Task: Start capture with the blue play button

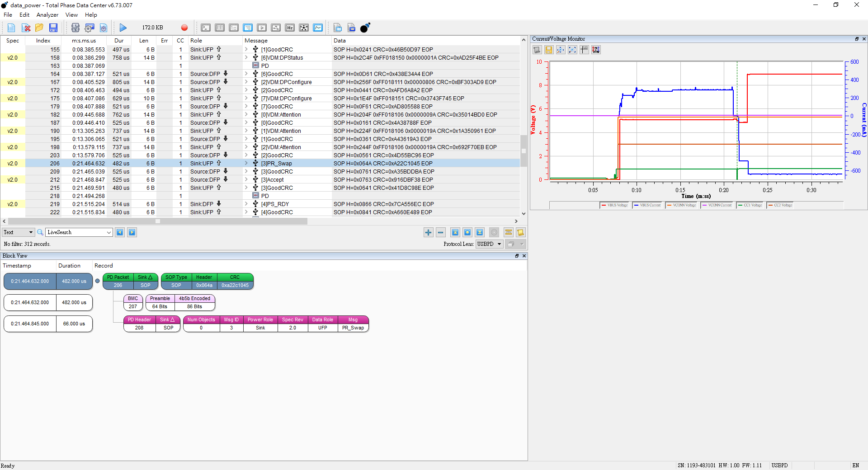Action: (x=123, y=28)
